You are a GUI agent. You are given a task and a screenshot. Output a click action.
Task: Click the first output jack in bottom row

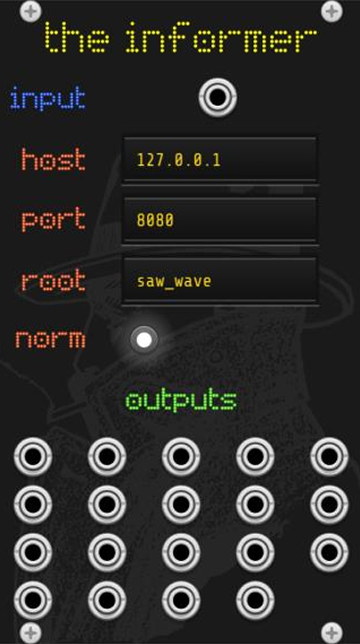point(33,600)
